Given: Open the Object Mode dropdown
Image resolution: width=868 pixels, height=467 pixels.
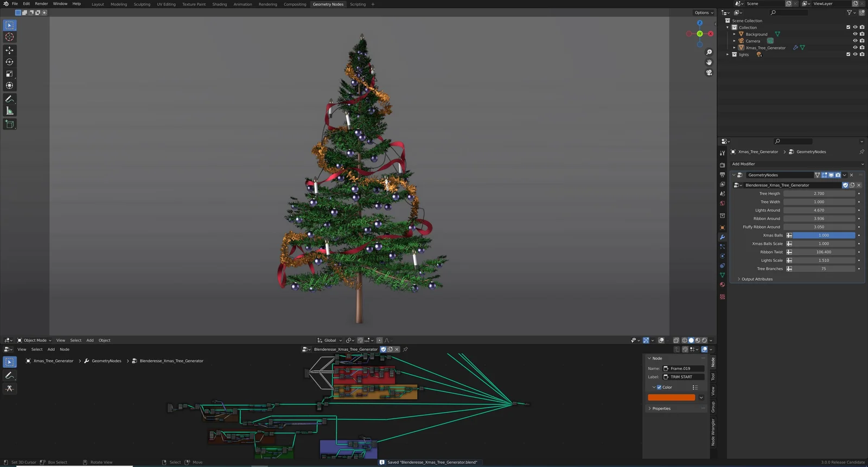Looking at the screenshot, I should point(34,341).
